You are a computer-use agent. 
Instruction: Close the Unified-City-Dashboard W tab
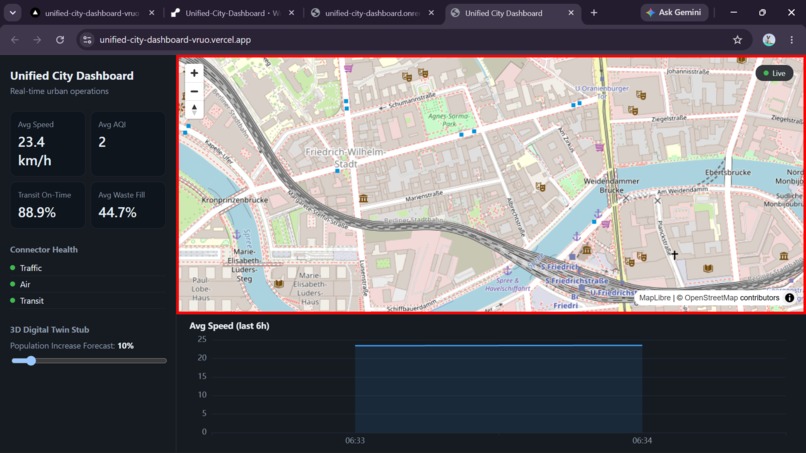pyautogui.click(x=291, y=13)
